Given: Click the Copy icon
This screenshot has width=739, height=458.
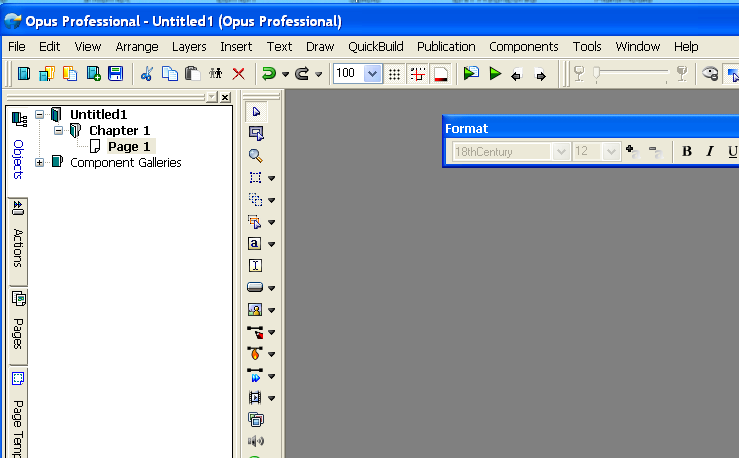Looking at the screenshot, I should 170,74.
